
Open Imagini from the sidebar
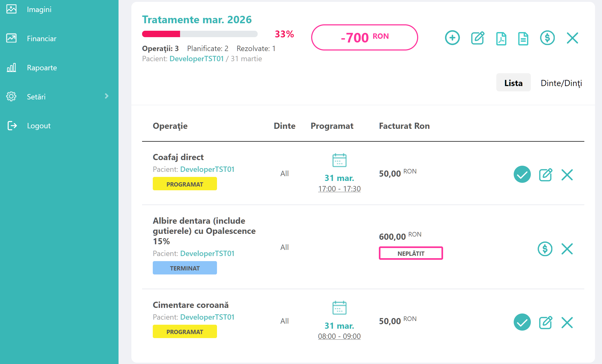[39, 9]
